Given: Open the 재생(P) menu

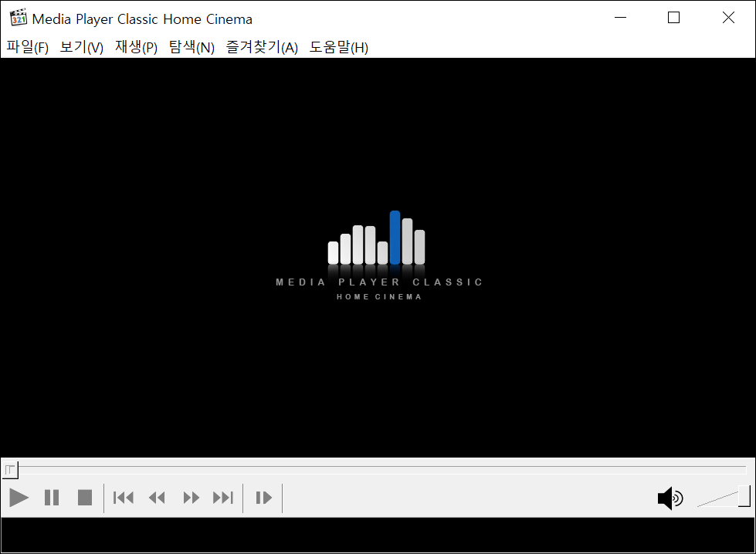Looking at the screenshot, I should (x=137, y=47).
